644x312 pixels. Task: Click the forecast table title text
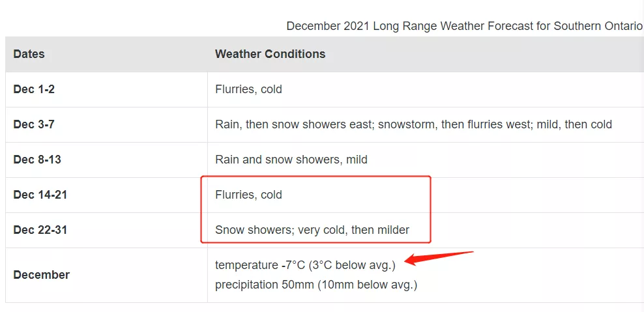pos(465,26)
